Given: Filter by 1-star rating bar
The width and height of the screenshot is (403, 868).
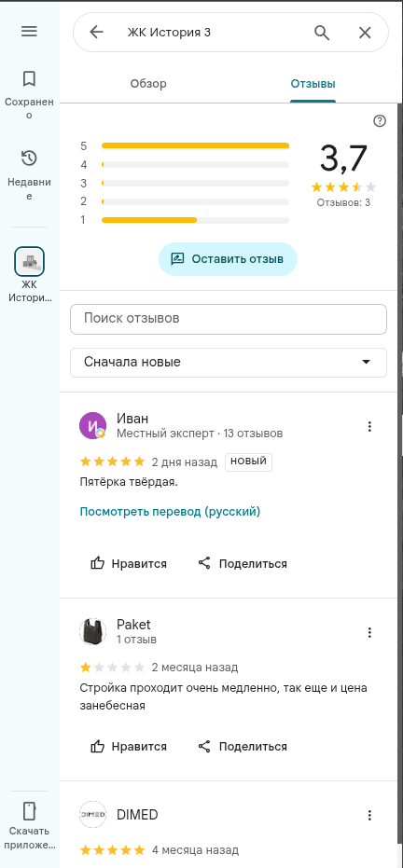Looking at the screenshot, I should (195, 220).
